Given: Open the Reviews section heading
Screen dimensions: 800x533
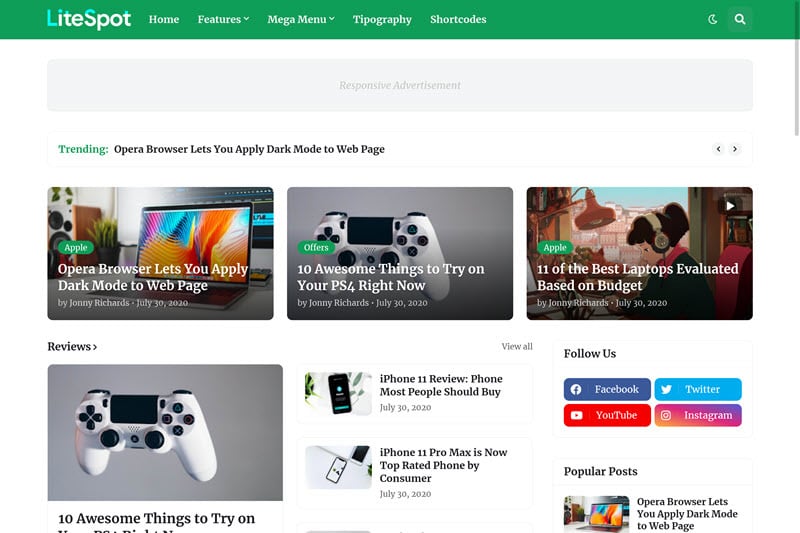Looking at the screenshot, I should click(x=72, y=346).
